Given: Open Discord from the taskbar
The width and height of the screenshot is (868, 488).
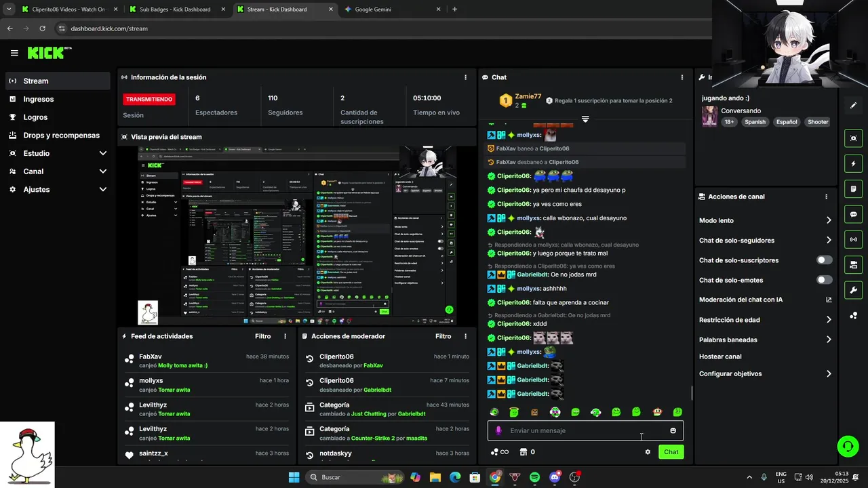Looking at the screenshot, I should click(555, 477).
